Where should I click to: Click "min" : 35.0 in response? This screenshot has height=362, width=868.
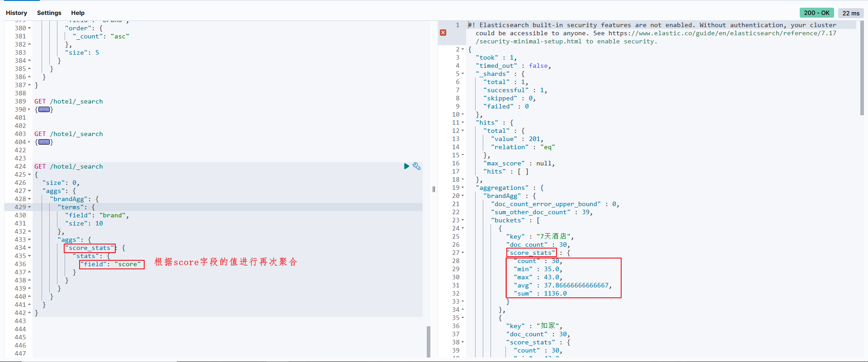538,269
